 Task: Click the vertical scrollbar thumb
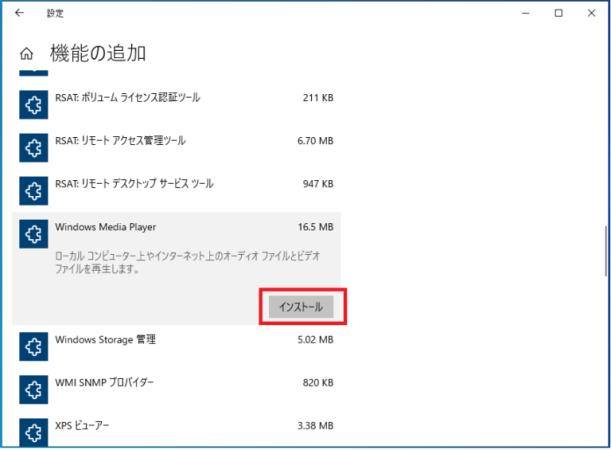pos(606,251)
